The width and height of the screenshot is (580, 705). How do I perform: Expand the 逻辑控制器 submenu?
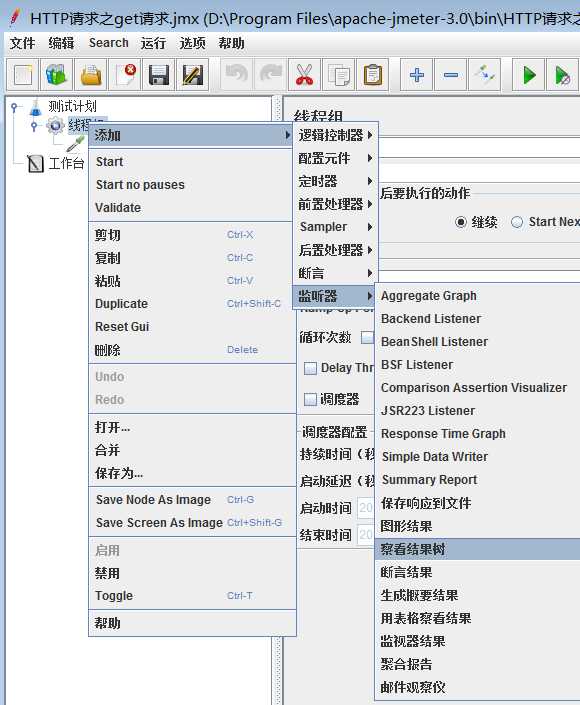click(335, 135)
